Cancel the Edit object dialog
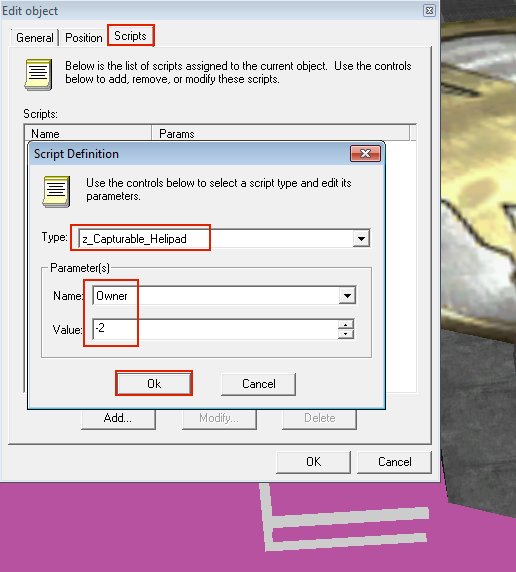516x572 pixels. tap(394, 462)
